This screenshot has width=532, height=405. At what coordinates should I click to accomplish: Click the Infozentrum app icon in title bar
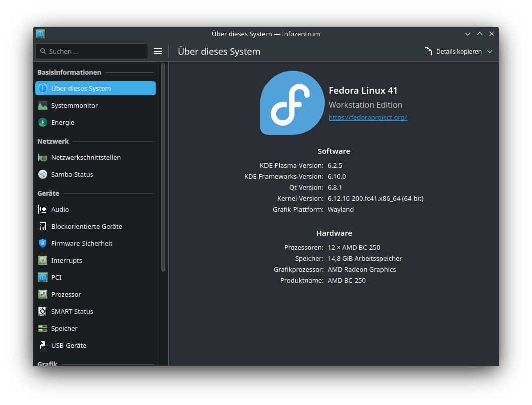coord(40,34)
